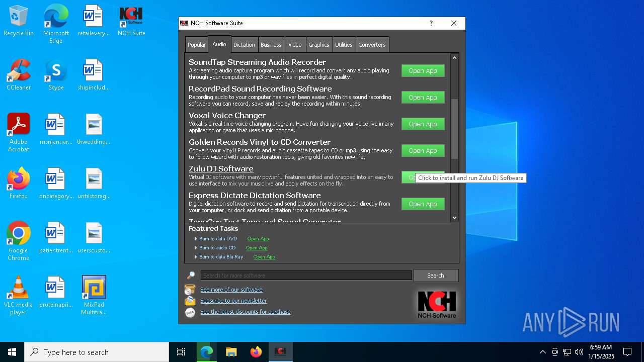Open the Skype desktop shortcut
This screenshot has height=362, width=644.
[x=56, y=75]
